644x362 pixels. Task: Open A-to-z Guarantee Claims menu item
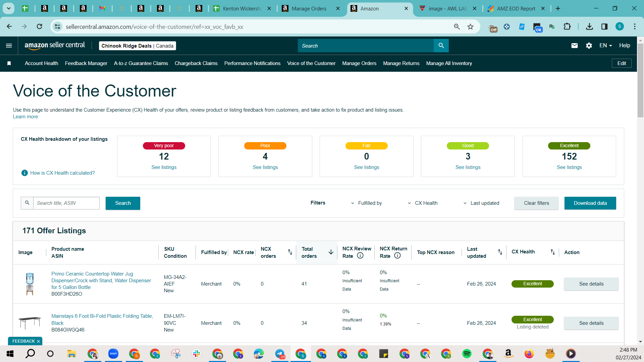[141, 63]
